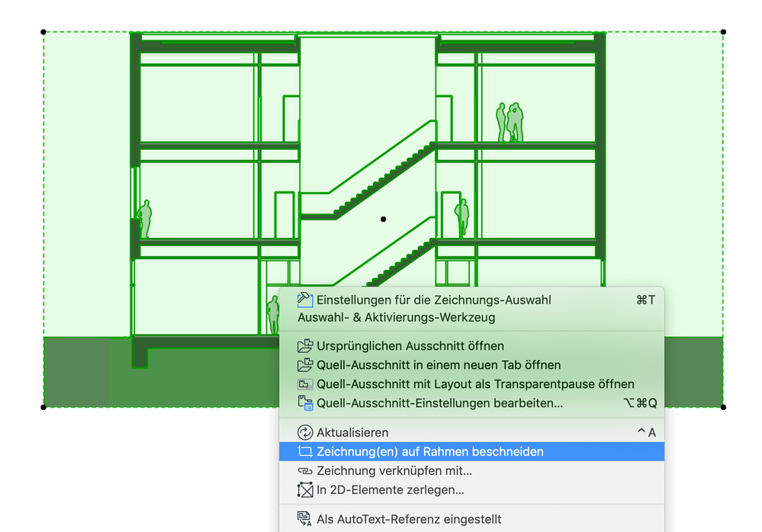Choose In 2D-Elemente zerlegen…
Screen dimensions: 762x532
471,490
